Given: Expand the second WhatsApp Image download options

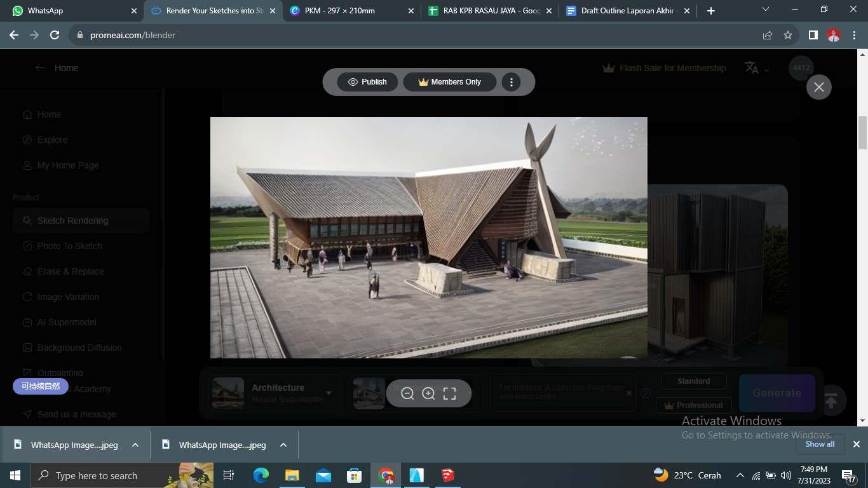Looking at the screenshot, I should 283,445.
